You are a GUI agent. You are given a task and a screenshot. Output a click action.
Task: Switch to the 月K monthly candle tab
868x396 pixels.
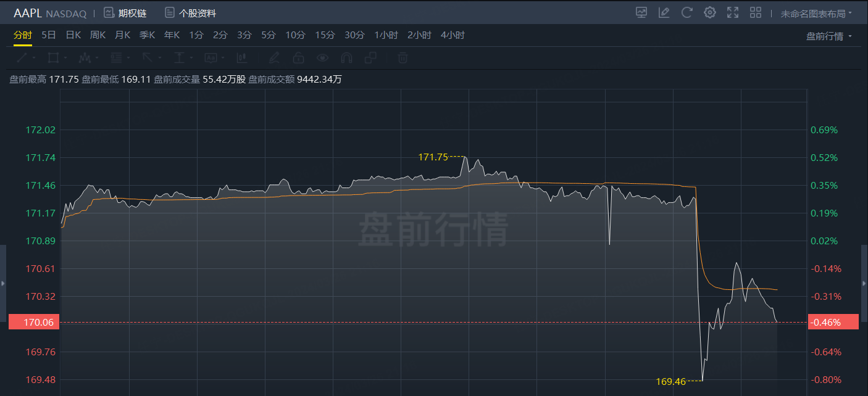point(122,35)
